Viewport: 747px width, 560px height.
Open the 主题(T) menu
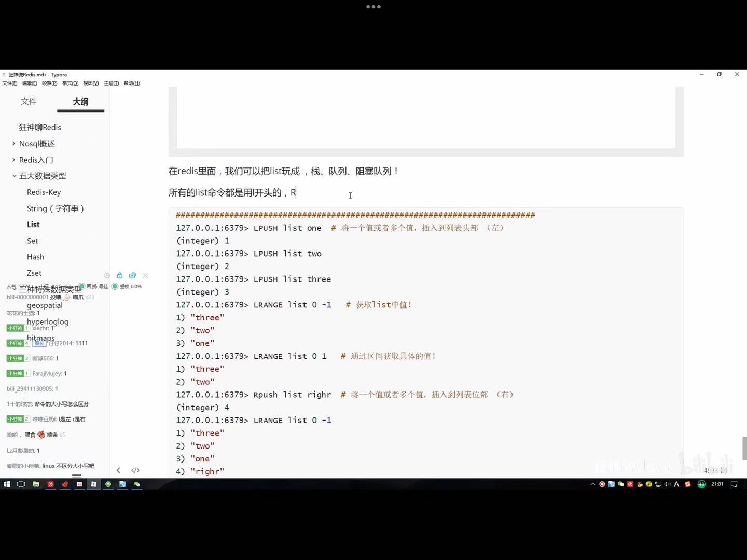(x=111, y=83)
